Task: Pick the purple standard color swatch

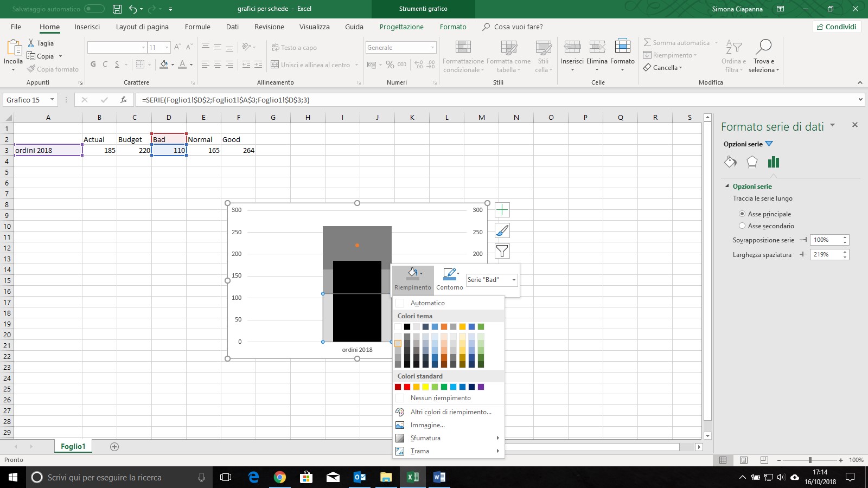Action: pos(481,387)
